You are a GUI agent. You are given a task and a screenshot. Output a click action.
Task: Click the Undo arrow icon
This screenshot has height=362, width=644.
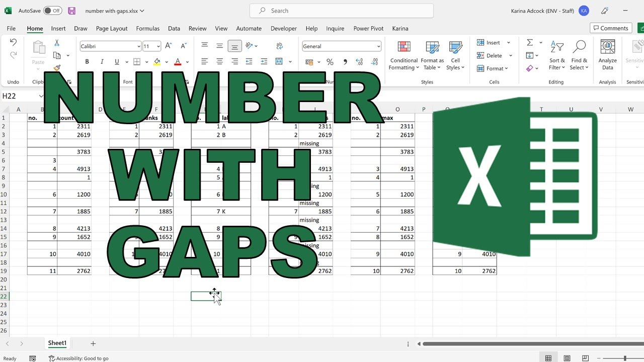tap(14, 42)
